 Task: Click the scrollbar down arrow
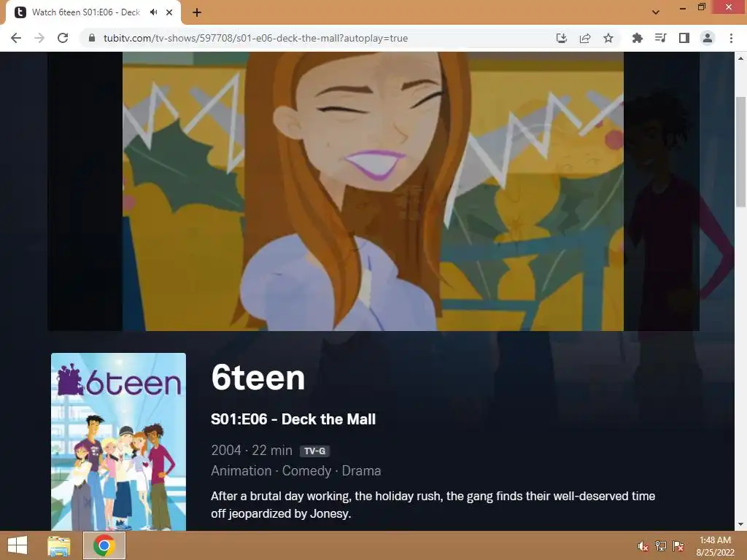[740, 525]
